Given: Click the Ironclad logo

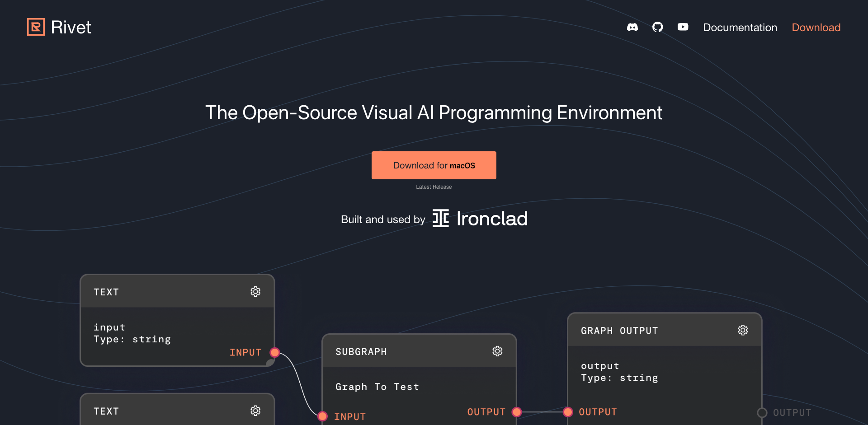Looking at the screenshot, I should click(480, 219).
